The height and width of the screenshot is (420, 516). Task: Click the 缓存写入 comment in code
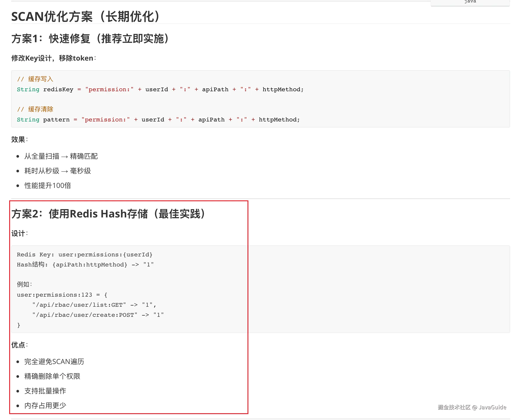point(35,79)
